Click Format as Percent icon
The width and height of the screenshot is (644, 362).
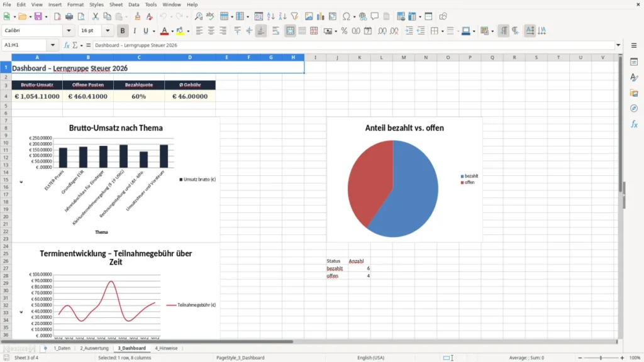click(x=344, y=31)
